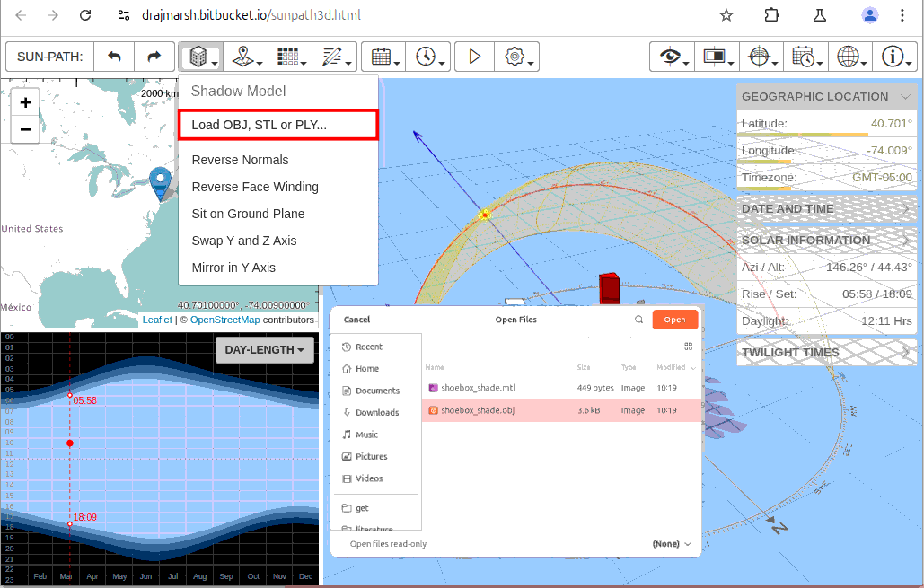Open the (None) file filter dropdown

(x=673, y=544)
